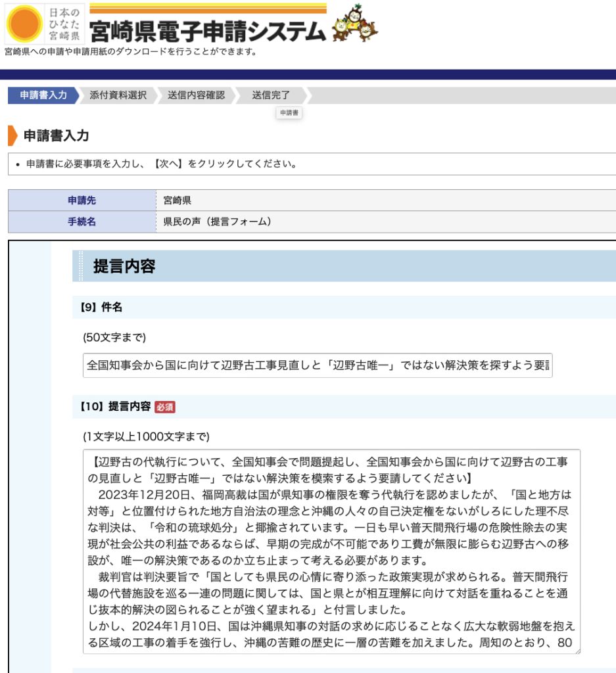Click the small 申請書 tooltip label
616x673 pixels.
[x=289, y=113]
